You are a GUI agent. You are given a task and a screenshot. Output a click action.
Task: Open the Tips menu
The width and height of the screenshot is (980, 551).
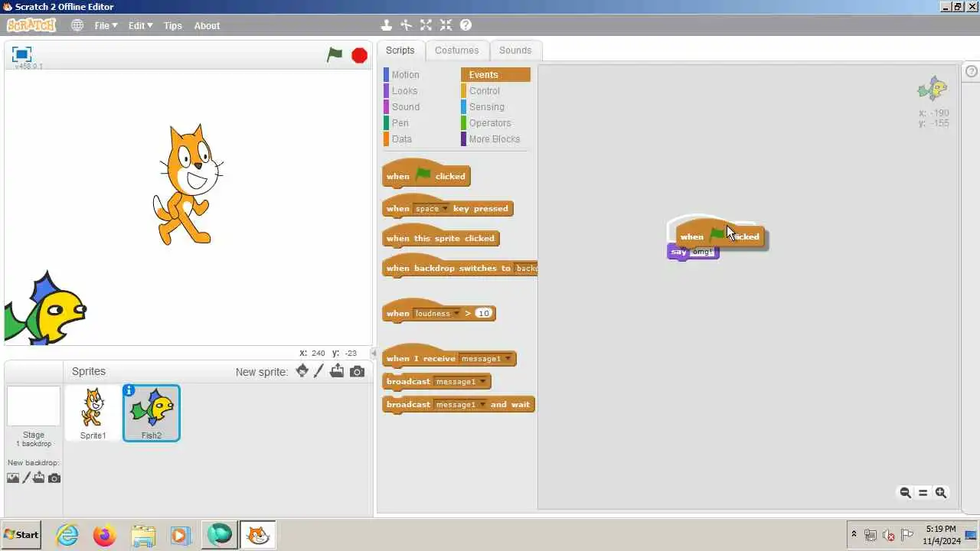(x=173, y=25)
